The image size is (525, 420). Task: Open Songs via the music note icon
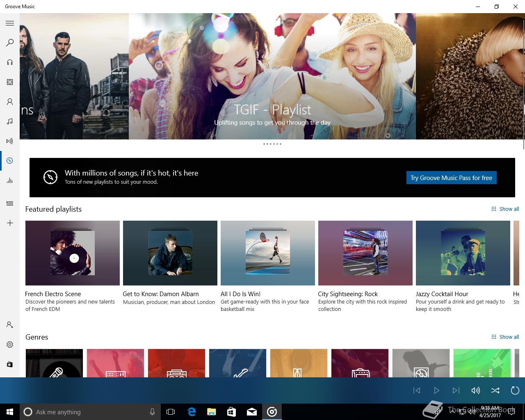[10, 121]
